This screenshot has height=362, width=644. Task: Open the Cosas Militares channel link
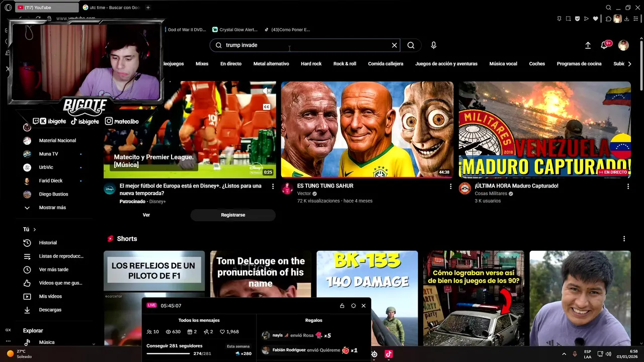[491, 194]
